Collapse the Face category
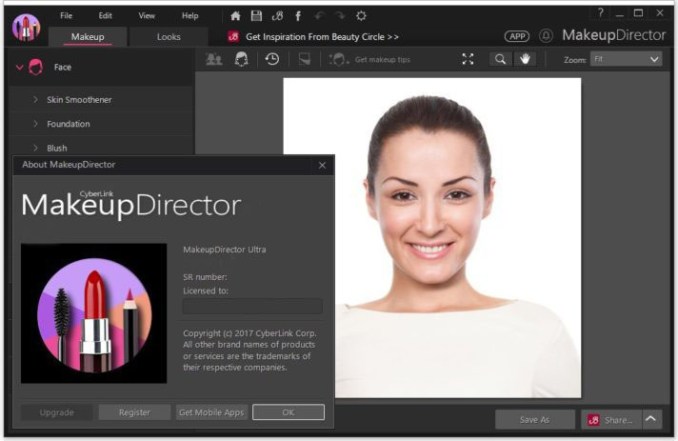The height and width of the screenshot is (441, 678). [19, 67]
